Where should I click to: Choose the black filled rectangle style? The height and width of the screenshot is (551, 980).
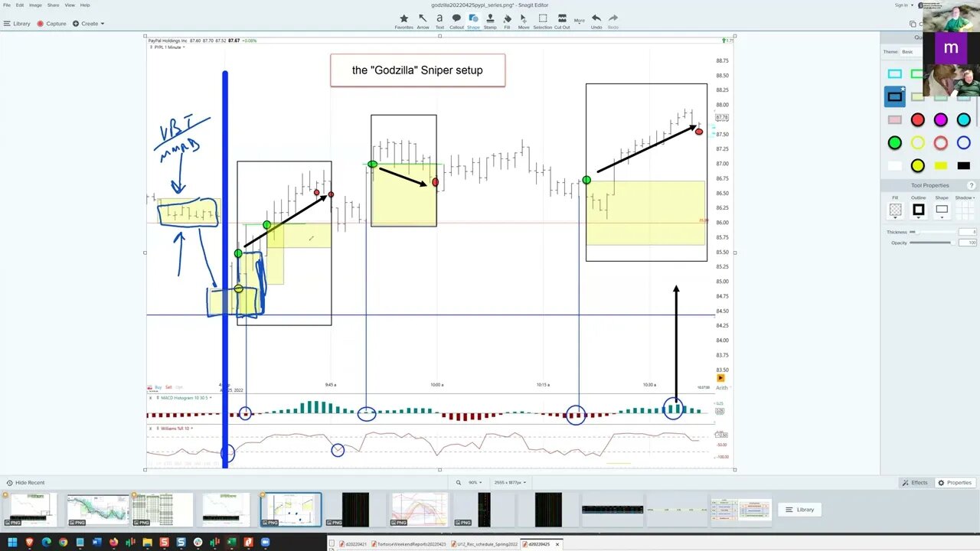tap(963, 165)
